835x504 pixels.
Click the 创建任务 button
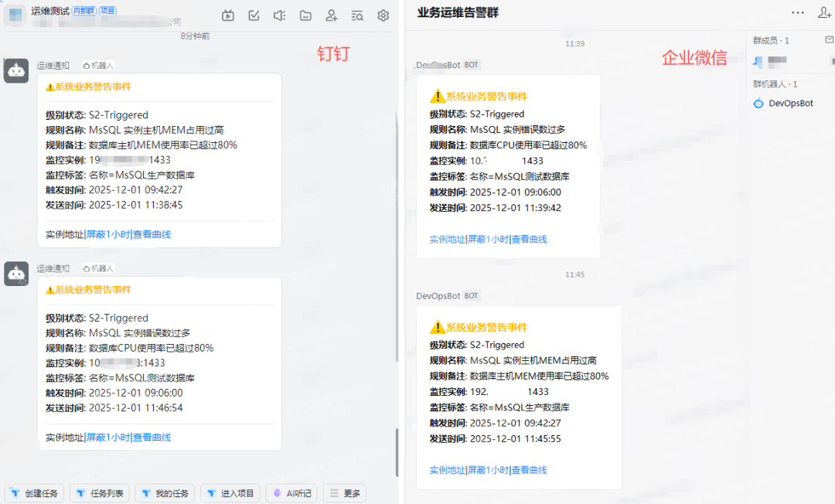35,493
